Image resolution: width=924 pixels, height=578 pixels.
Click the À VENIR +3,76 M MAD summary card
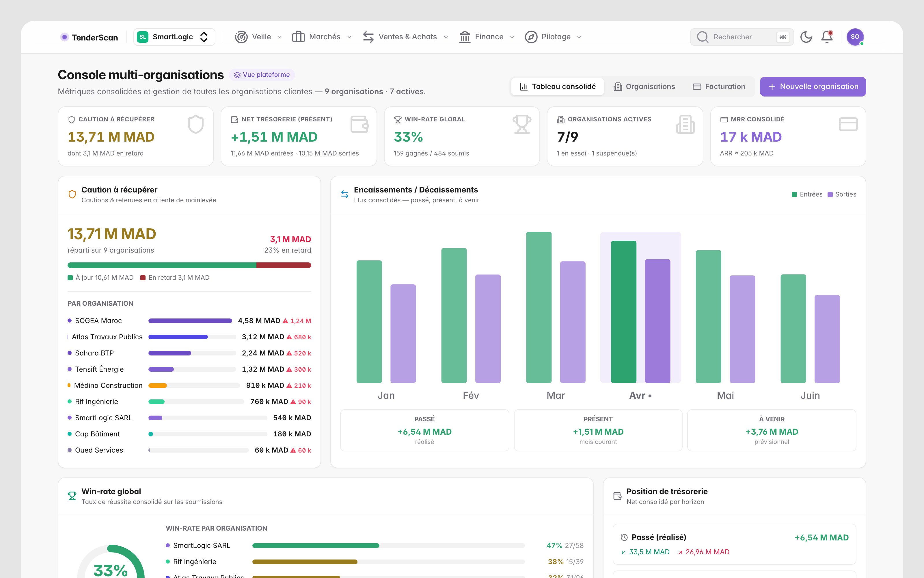point(772,430)
